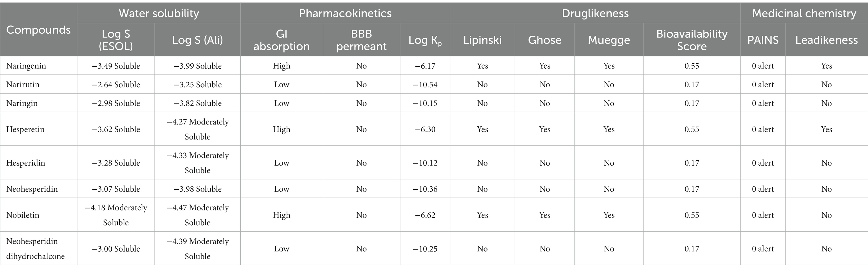868x270 pixels.
Task: Select the Log S (ESOL) column header
Action: 116,40
